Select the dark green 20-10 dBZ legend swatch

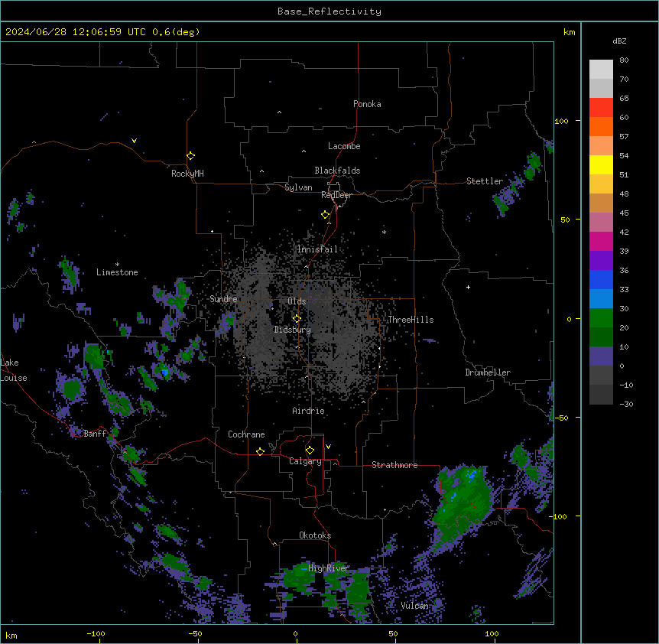click(x=601, y=337)
